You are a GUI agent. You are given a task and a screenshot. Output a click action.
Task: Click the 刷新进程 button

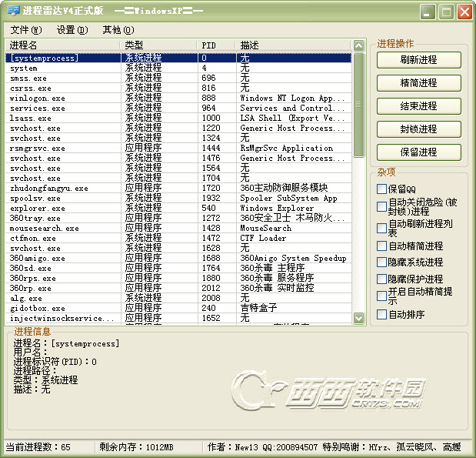(x=418, y=60)
